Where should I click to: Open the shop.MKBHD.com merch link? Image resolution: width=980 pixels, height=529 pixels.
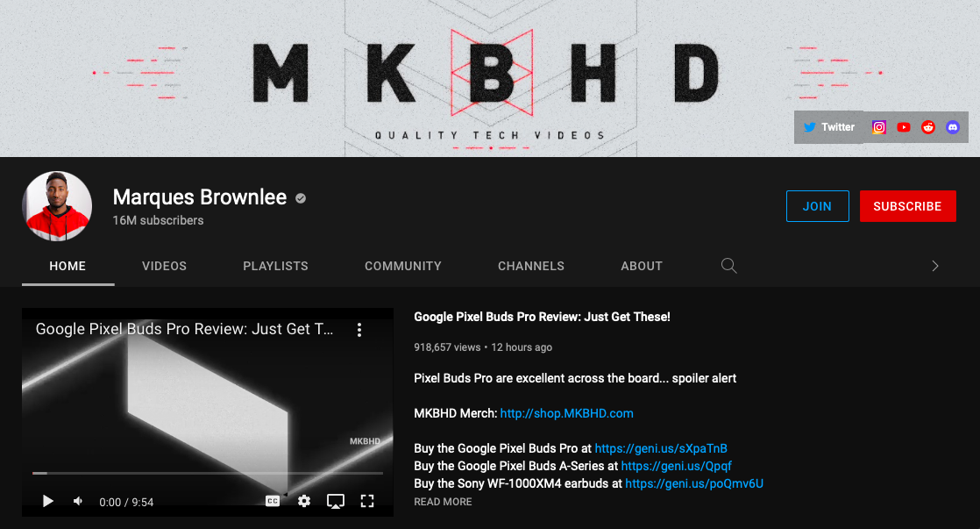coord(567,413)
